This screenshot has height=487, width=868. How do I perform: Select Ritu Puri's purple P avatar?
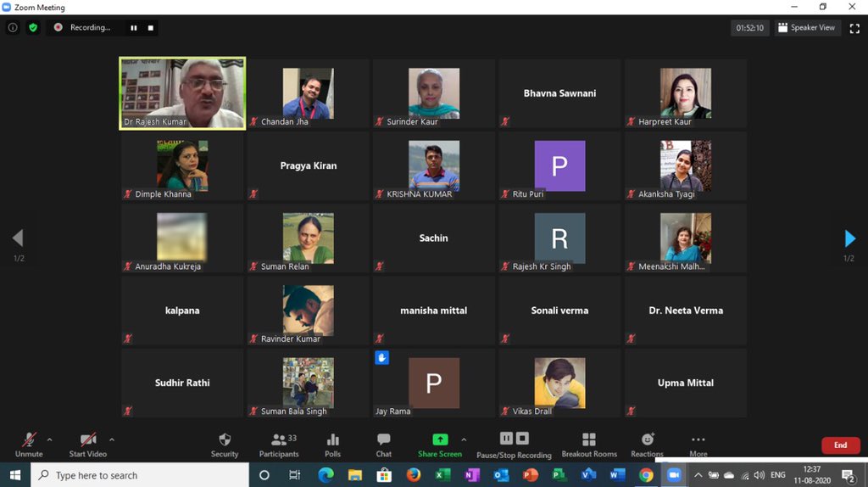point(559,165)
